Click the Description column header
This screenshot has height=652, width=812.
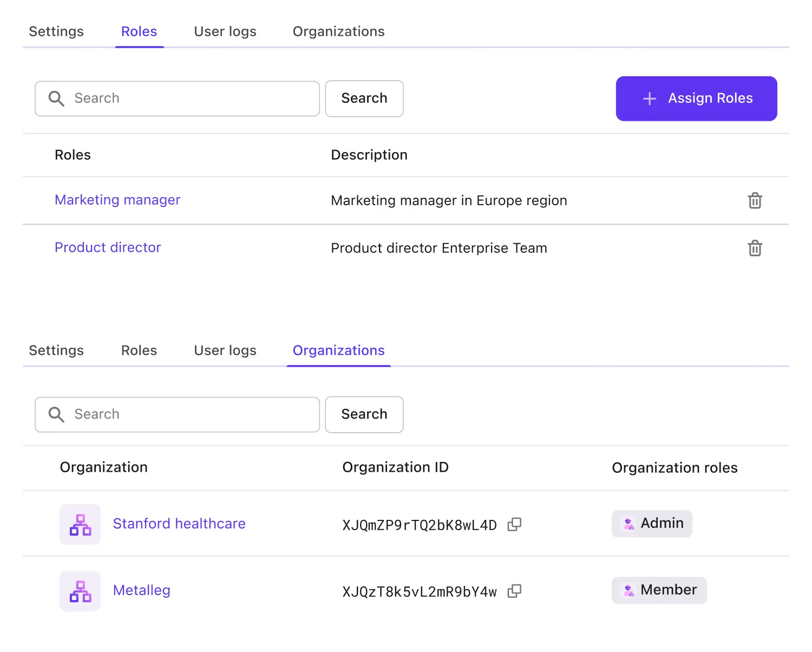[x=369, y=155]
